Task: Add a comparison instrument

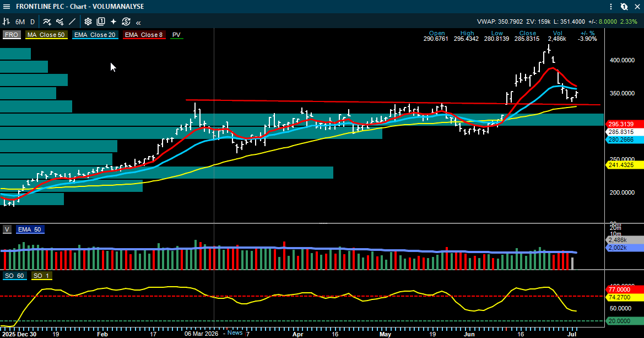Action: coord(60,22)
